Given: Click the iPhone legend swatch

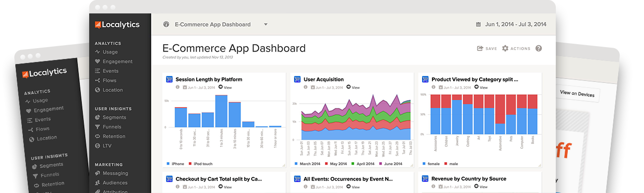Looking at the screenshot, I should [168, 163].
